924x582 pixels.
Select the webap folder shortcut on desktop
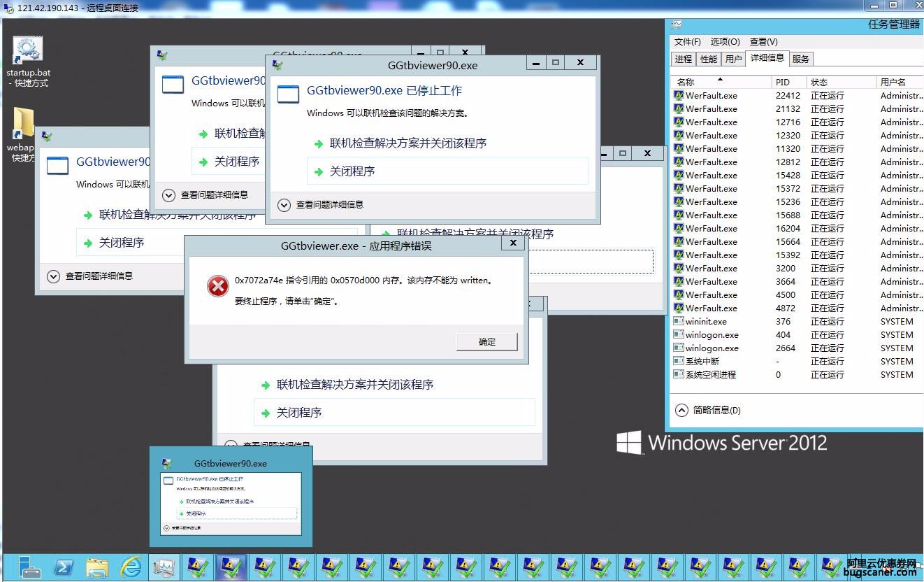[x=24, y=125]
